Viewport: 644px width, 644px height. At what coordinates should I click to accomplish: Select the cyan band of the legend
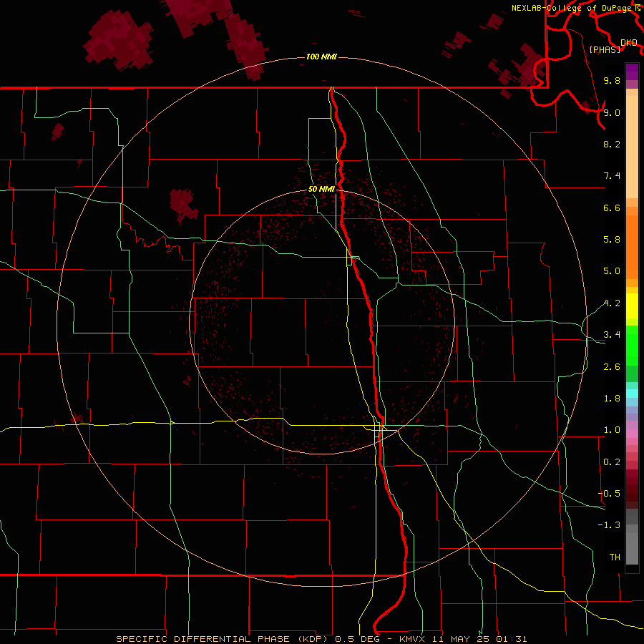pos(632,394)
